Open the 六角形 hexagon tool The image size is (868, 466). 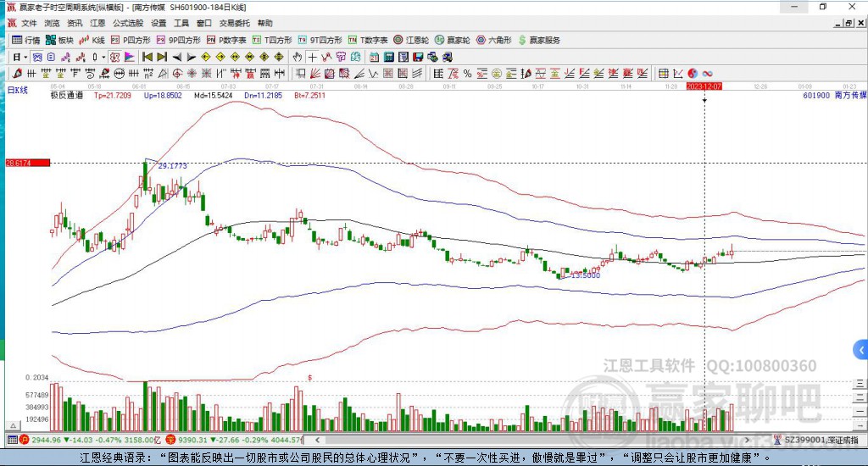(x=494, y=40)
